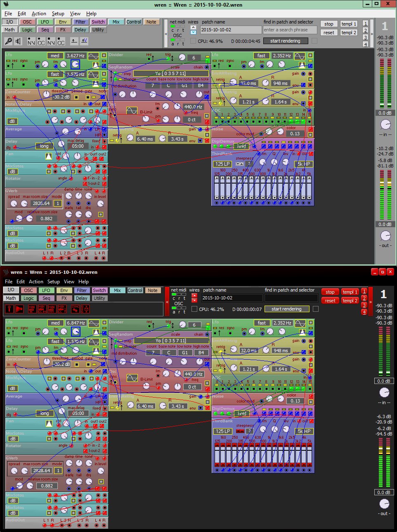Toggle the checkbox left of 'CPU: 46.2%'
This screenshot has width=397, height=532.
click(x=194, y=309)
